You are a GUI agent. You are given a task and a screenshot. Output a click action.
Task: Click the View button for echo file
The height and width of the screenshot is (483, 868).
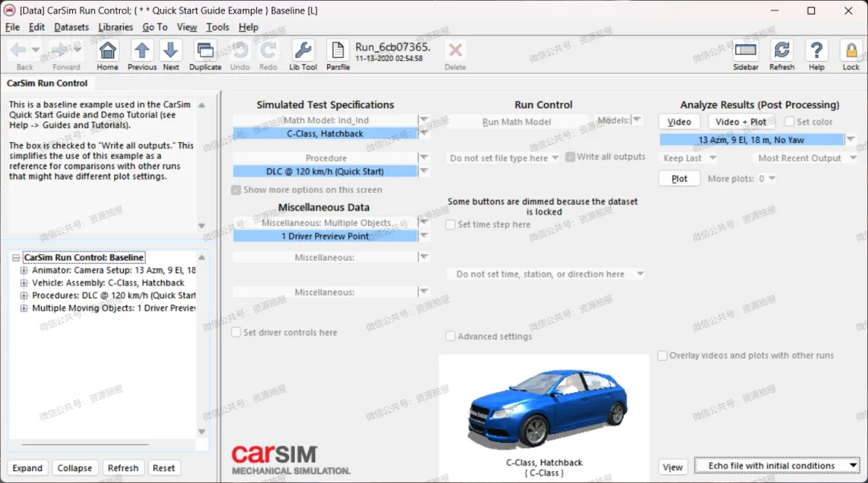coord(673,468)
